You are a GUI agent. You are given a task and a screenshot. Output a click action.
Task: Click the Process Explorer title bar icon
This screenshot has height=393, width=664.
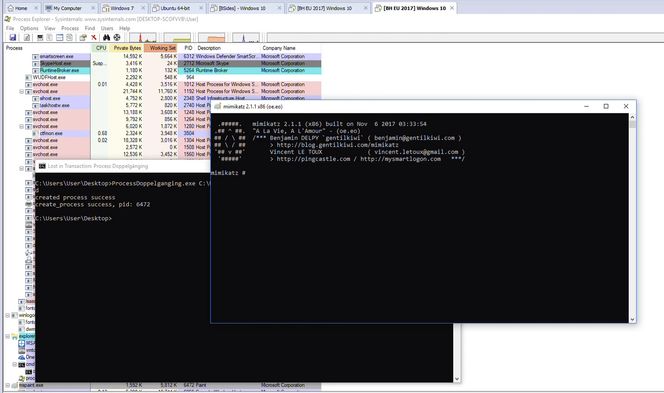click(7, 19)
